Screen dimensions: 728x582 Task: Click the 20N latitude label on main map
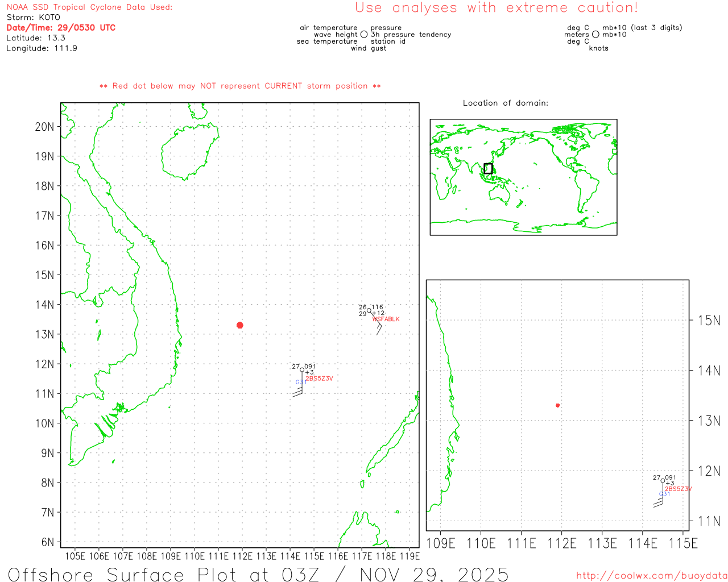click(x=44, y=127)
